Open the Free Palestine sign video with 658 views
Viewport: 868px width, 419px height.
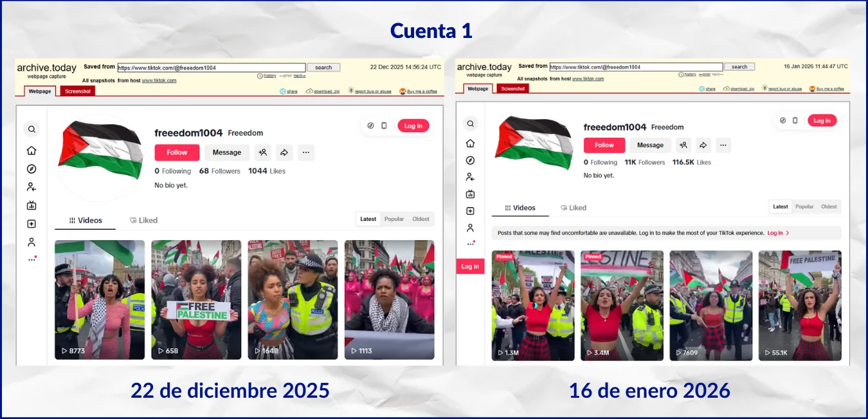click(196, 299)
